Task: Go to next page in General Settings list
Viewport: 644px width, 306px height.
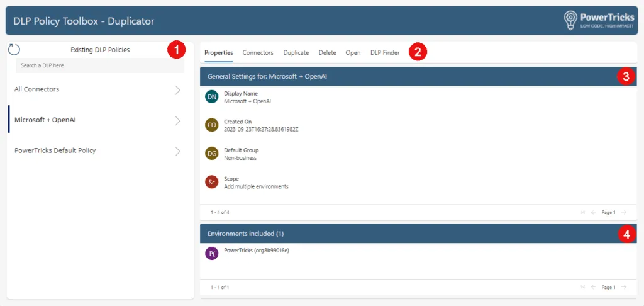Action: pyautogui.click(x=624, y=212)
